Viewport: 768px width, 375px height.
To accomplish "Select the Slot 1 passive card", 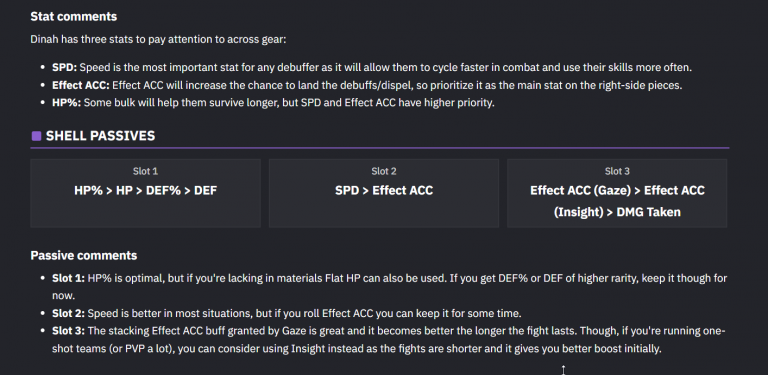I will point(145,193).
